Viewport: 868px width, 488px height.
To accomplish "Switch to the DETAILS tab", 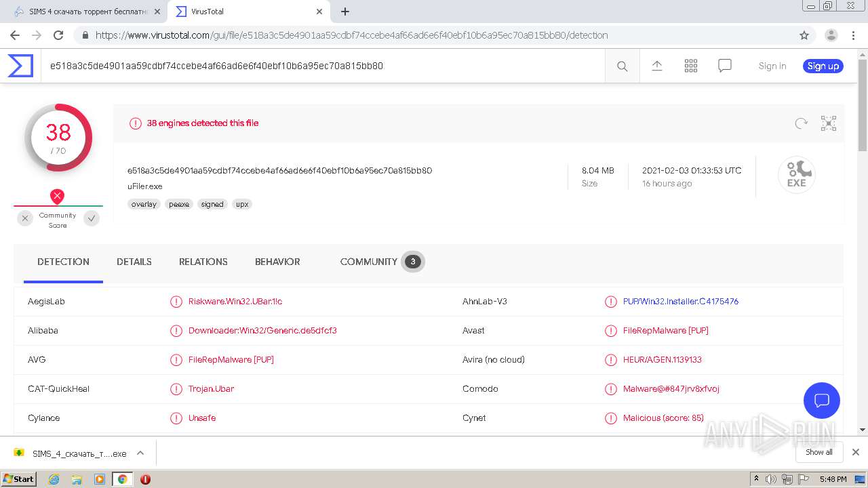I will pyautogui.click(x=134, y=262).
